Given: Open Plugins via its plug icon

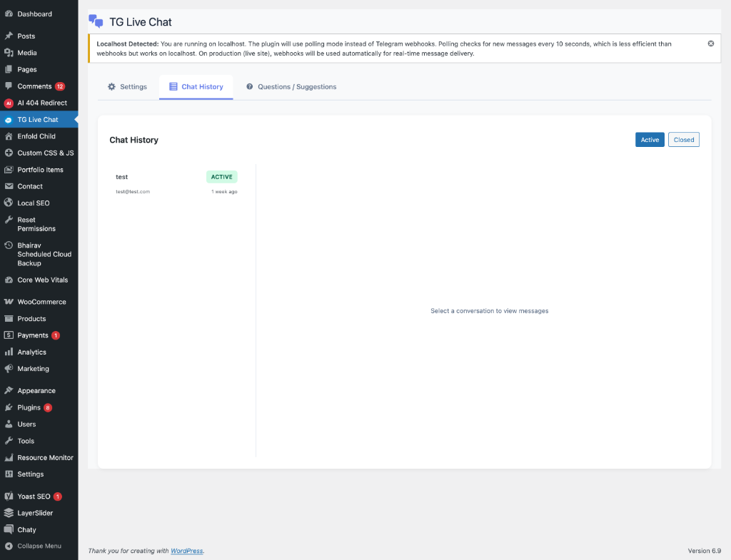Looking at the screenshot, I should [x=9, y=407].
